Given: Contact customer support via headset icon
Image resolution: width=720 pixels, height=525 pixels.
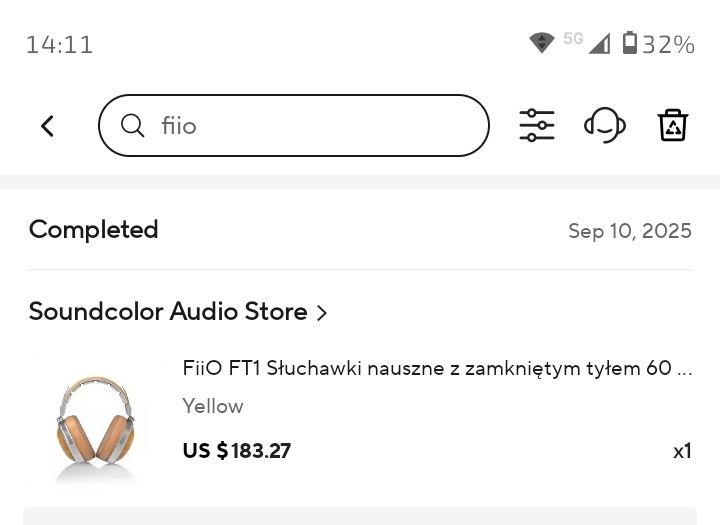Looking at the screenshot, I should point(605,125).
